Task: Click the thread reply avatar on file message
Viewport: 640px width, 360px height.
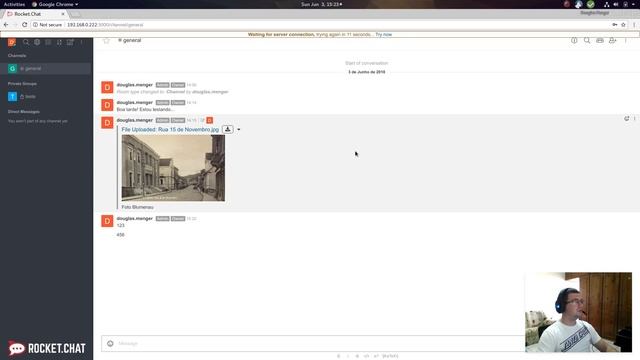Action: (209, 120)
